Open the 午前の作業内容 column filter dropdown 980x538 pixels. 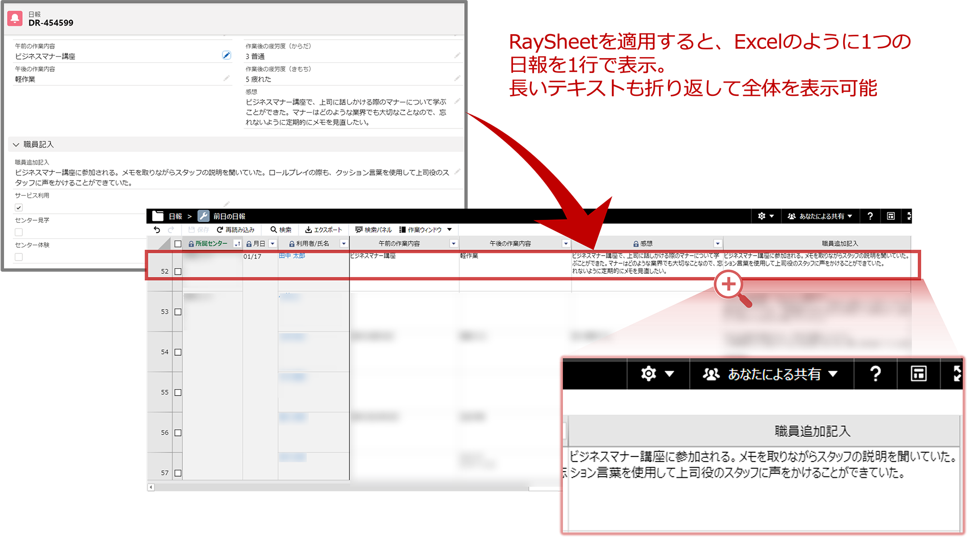coord(453,244)
